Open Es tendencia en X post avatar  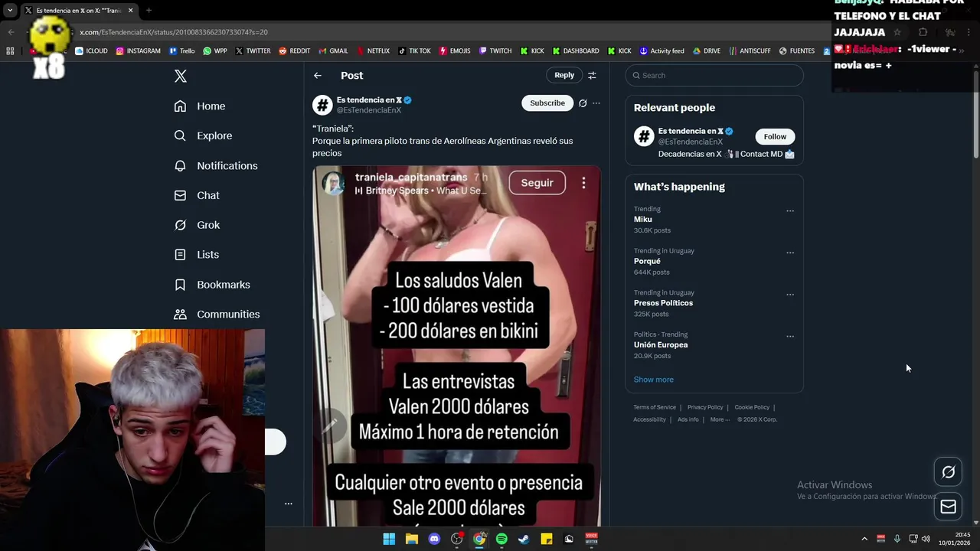pos(322,105)
